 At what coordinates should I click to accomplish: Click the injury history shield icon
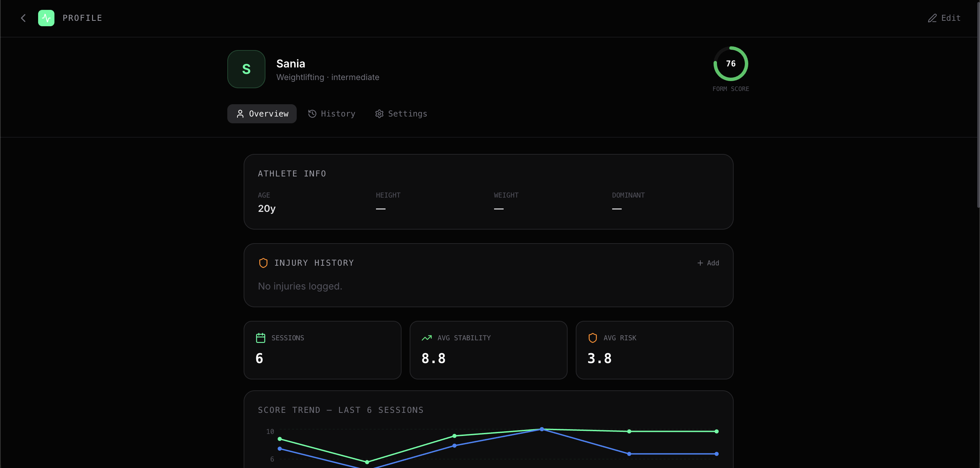click(x=263, y=263)
